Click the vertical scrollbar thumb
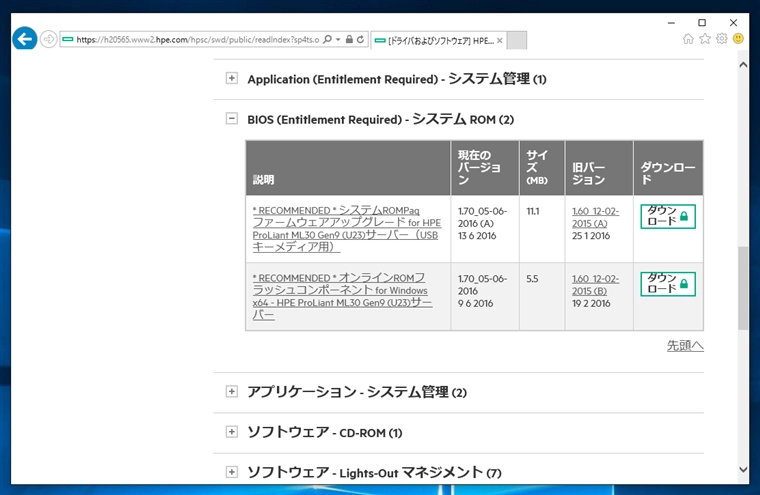Image resolution: width=760 pixels, height=495 pixels. point(743,288)
